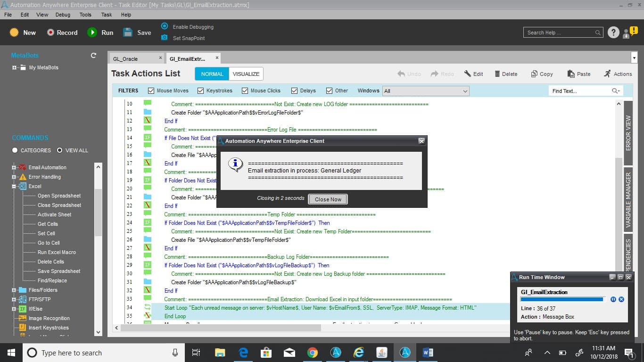Click the folder icon on line 11

pos(148,112)
